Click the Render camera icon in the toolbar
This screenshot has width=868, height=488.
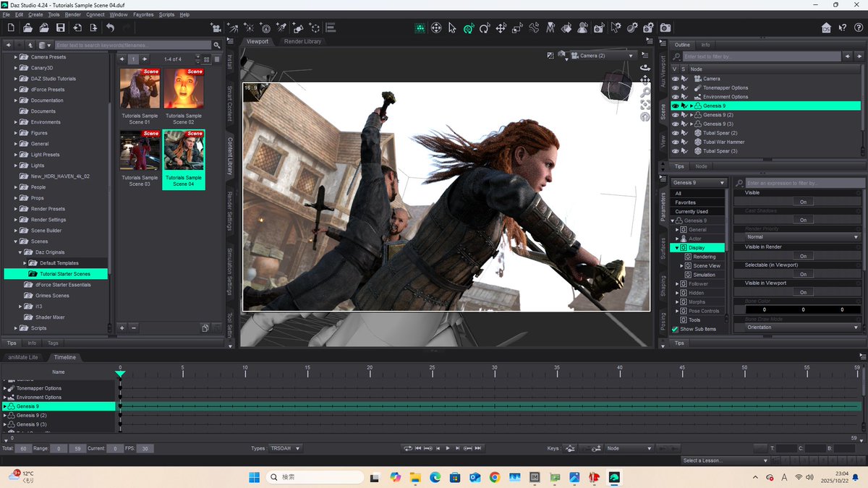[665, 28]
